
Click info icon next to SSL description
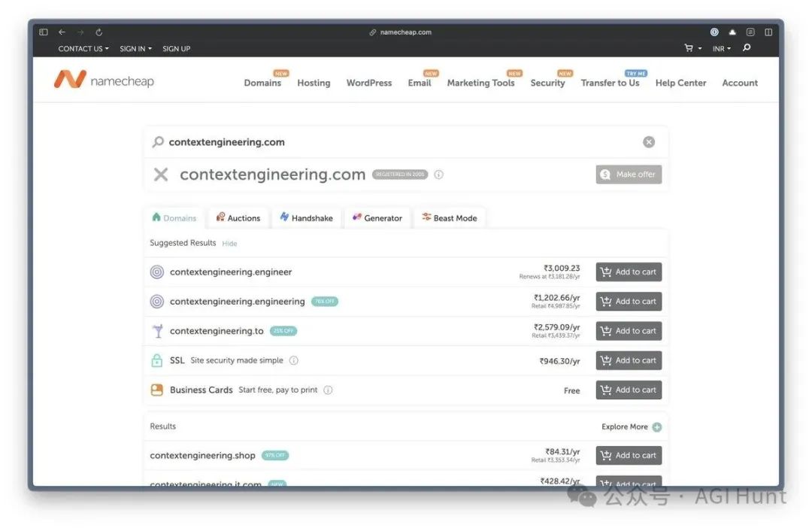click(294, 360)
